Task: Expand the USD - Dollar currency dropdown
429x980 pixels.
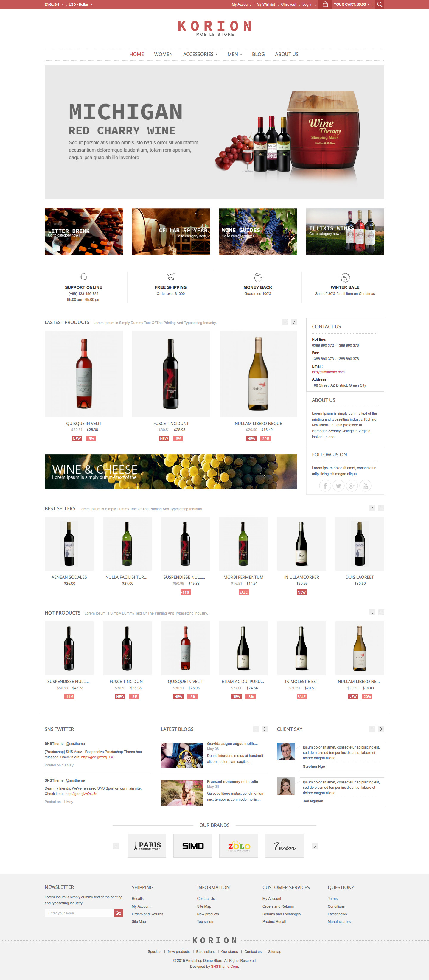Action: (81, 4)
